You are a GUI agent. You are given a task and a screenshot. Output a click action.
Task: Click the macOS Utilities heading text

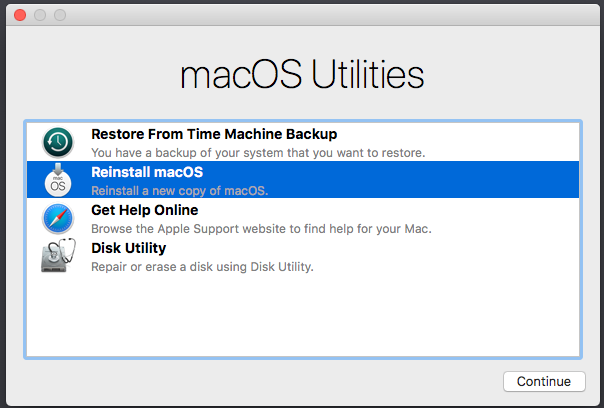coord(302,74)
